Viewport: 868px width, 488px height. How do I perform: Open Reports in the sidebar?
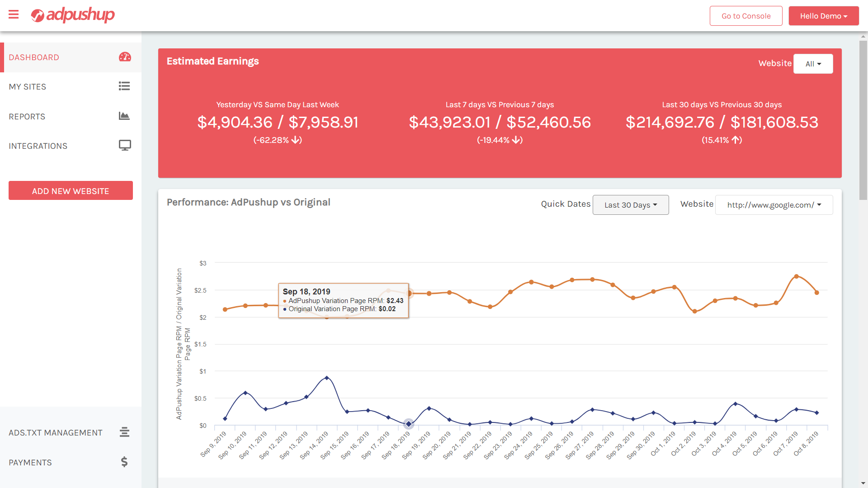pos(71,117)
